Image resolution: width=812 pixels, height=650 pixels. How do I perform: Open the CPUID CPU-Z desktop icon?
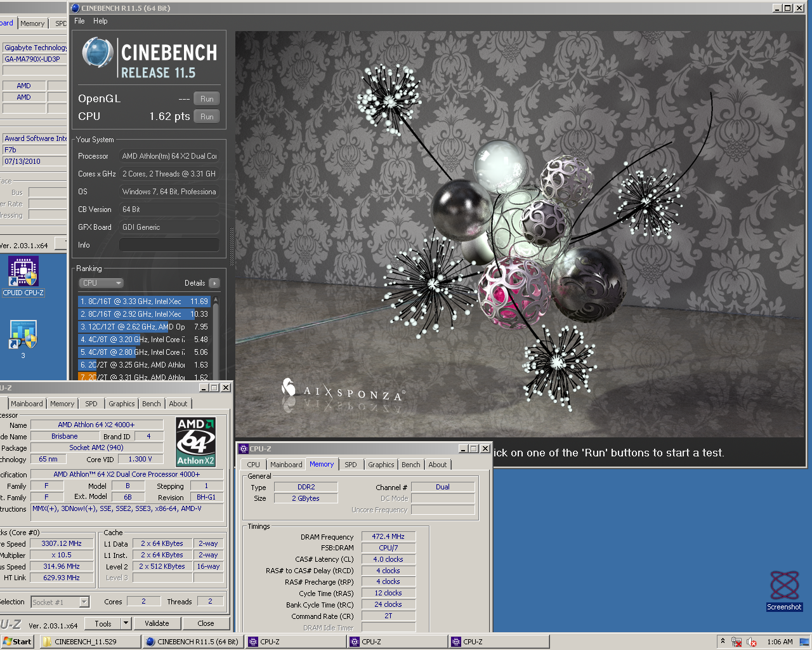point(23,276)
